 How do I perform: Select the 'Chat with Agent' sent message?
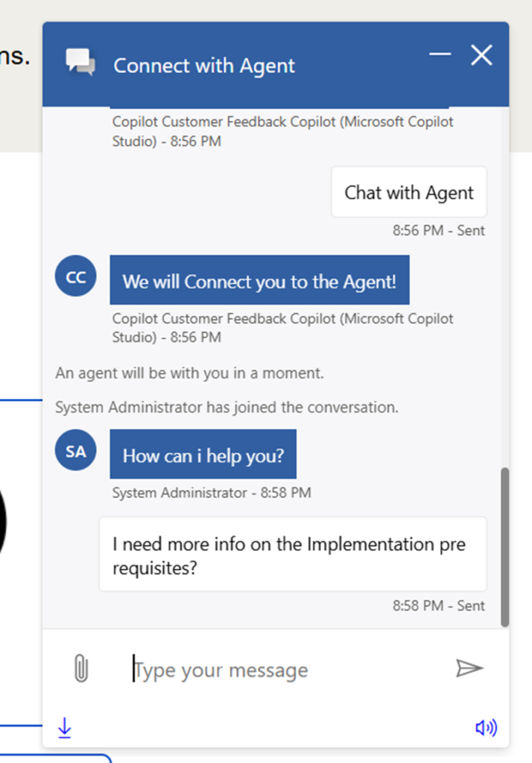click(408, 192)
